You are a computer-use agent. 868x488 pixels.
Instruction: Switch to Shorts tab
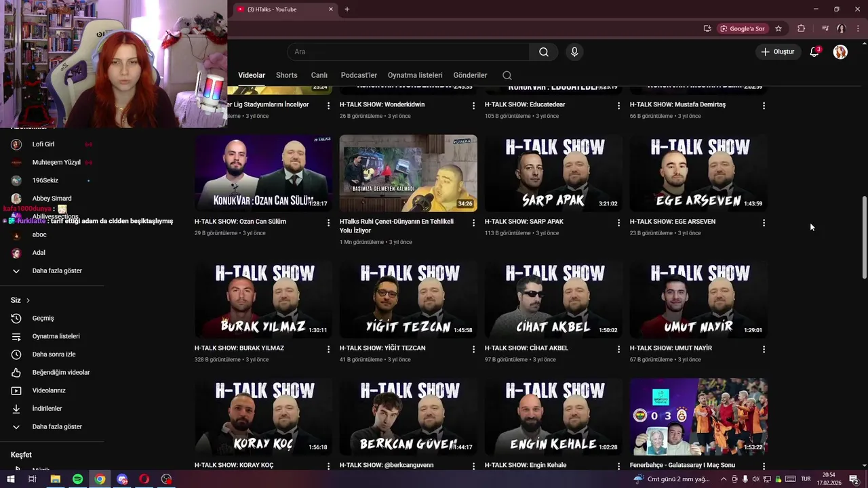286,75
